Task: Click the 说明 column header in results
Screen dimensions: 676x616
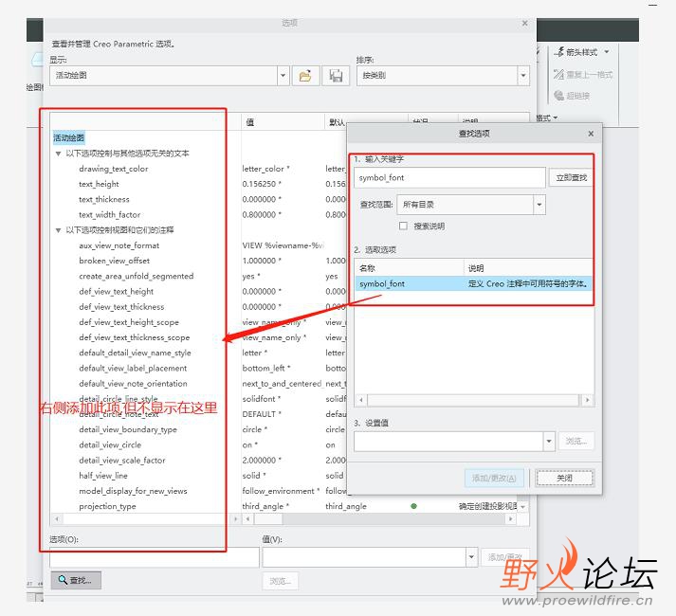Action: click(528, 268)
